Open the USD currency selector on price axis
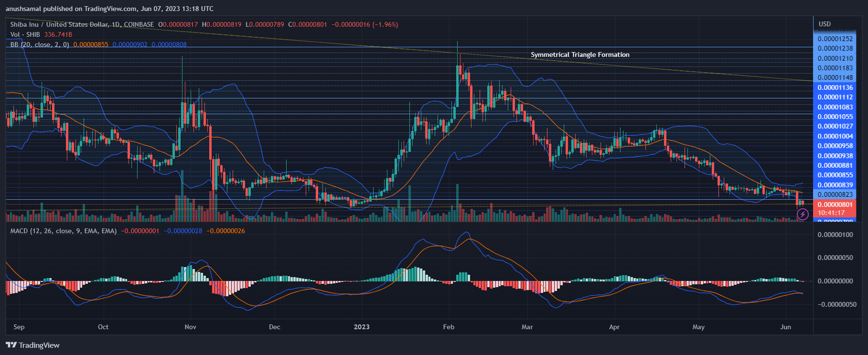Viewport: 868px width, 355px height. (x=825, y=24)
